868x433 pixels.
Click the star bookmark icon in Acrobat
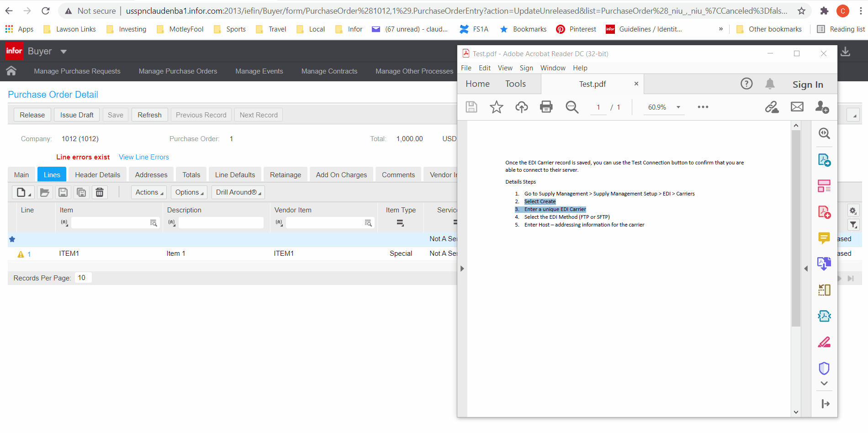click(x=496, y=107)
